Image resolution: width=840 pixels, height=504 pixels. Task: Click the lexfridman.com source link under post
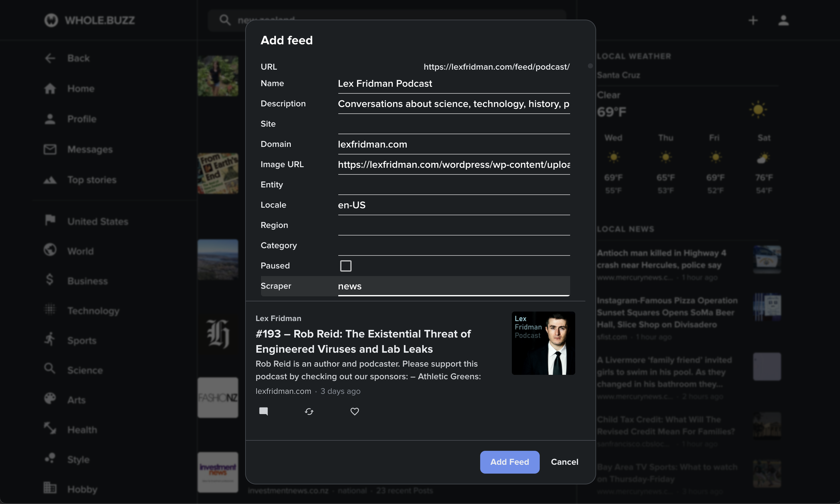pos(283,391)
